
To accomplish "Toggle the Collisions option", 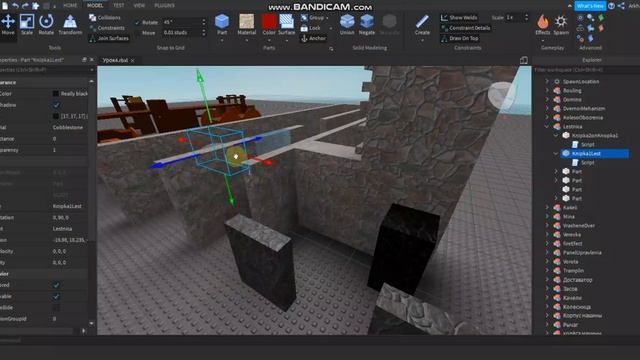I will coord(104,18).
